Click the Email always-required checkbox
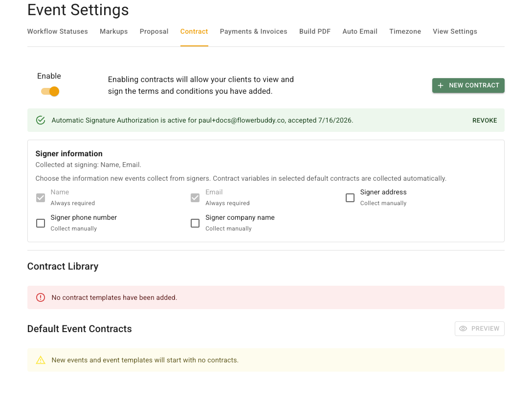This screenshot has width=532, height=399. (x=195, y=198)
